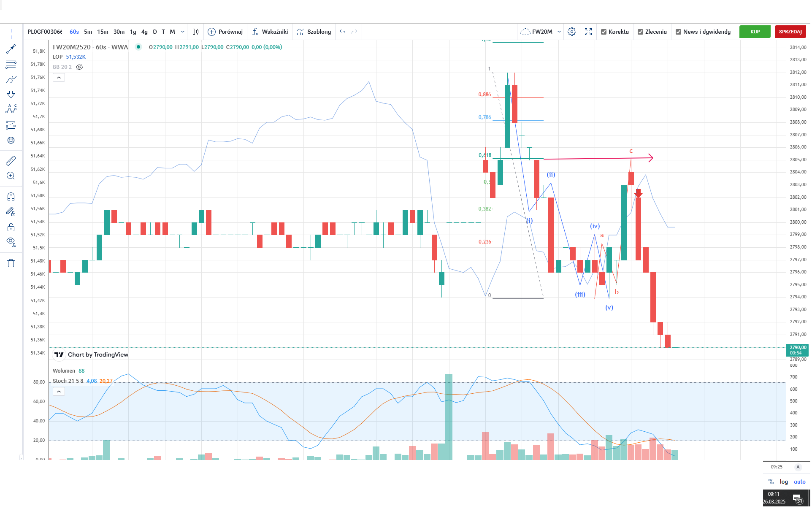The height and width of the screenshot is (514, 812).
Task: Remove drawings with the trash icon
Action: [11, 263]
